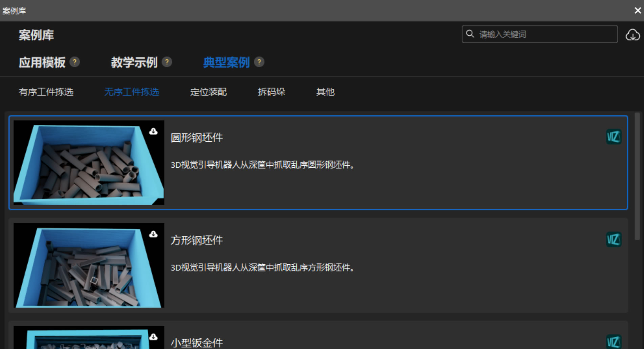Click the 圆形钢坯件 title text
644x349 pixels.
197,138
